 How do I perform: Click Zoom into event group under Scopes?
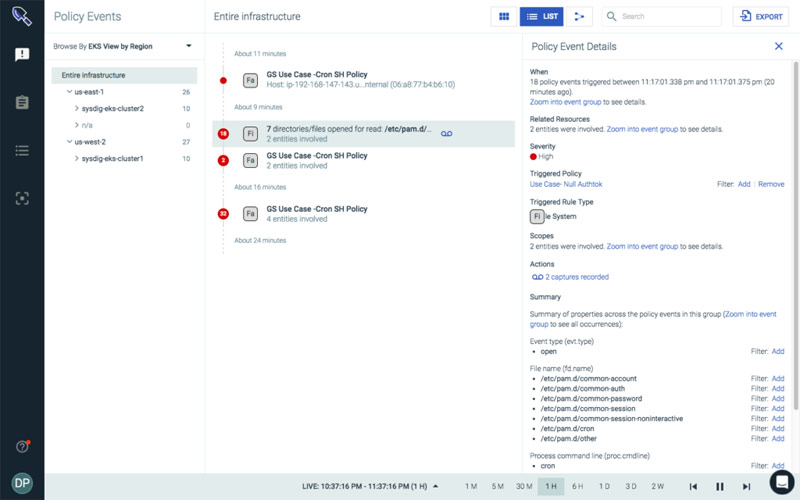click(642, 246)
